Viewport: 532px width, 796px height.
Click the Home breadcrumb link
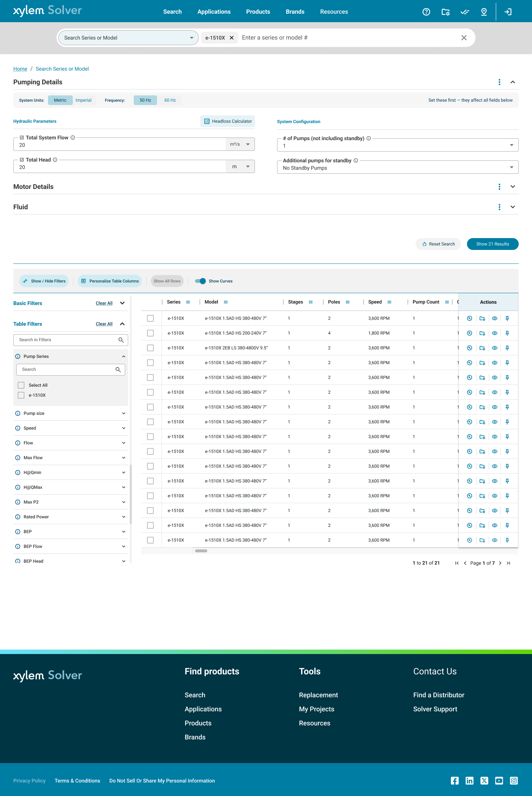[20, 69]
